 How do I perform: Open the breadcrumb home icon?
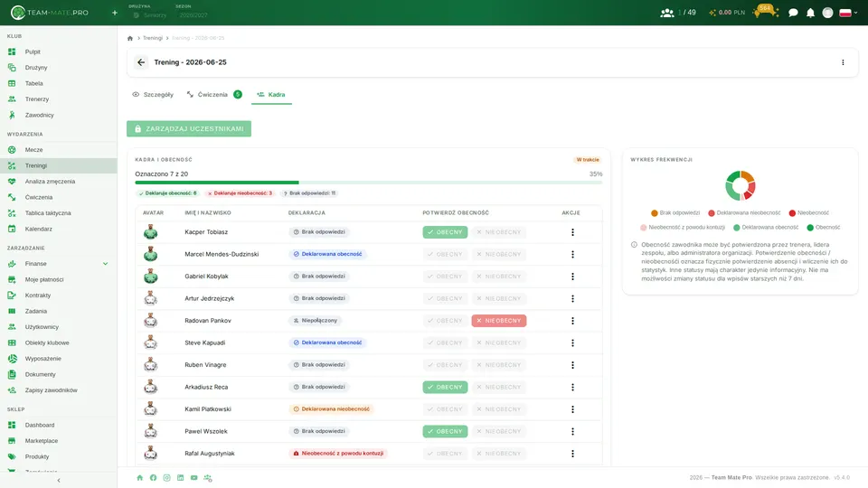pos(130,38)
